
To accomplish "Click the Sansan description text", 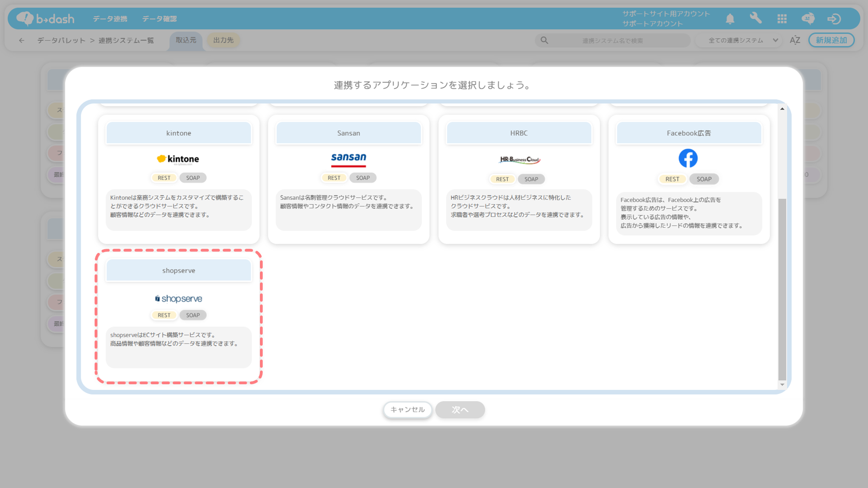I will click(x=347, y=202).
